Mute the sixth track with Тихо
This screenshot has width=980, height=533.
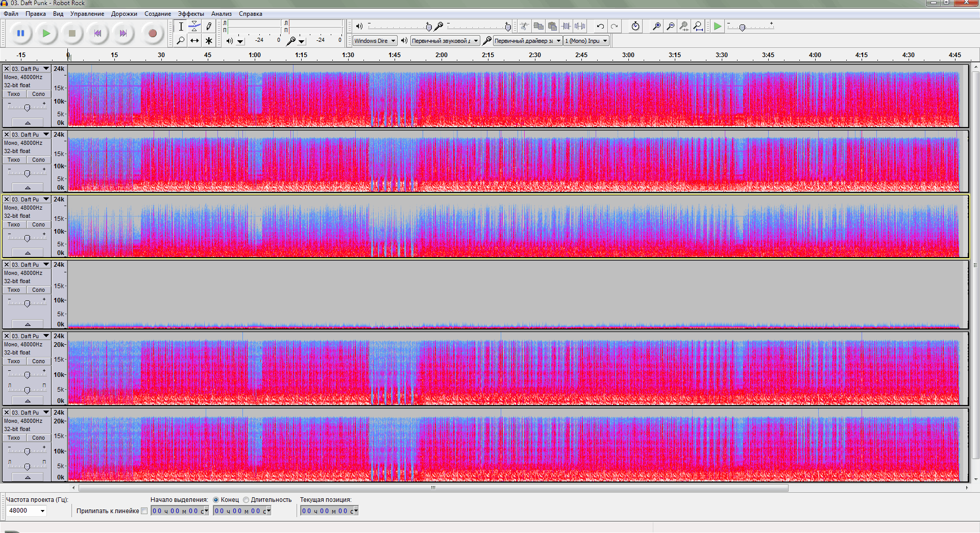pos(14,438)
